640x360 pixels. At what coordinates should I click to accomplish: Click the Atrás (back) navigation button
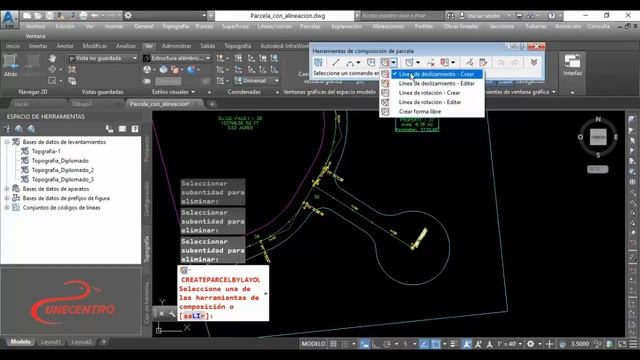click(10, 65)
